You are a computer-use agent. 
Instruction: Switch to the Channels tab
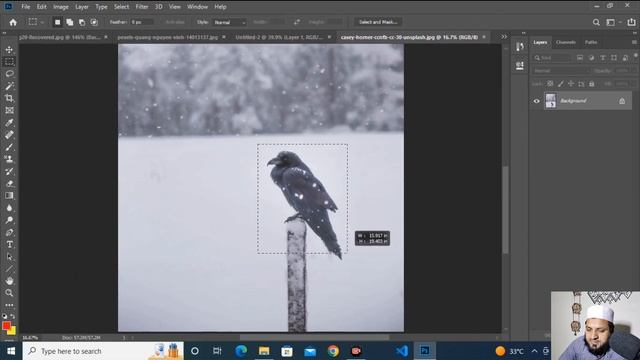(x=566, y=42)
